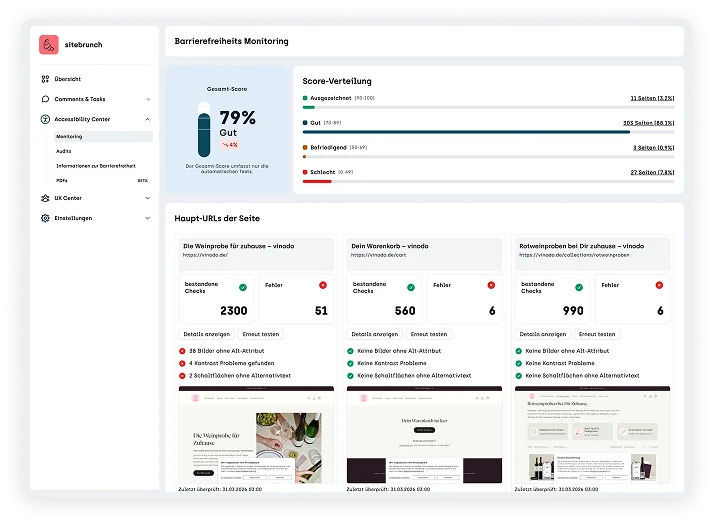Screen dimensions: 714x524
Task: Expand the Einstellungen section
Action: (x=148, y=218)
